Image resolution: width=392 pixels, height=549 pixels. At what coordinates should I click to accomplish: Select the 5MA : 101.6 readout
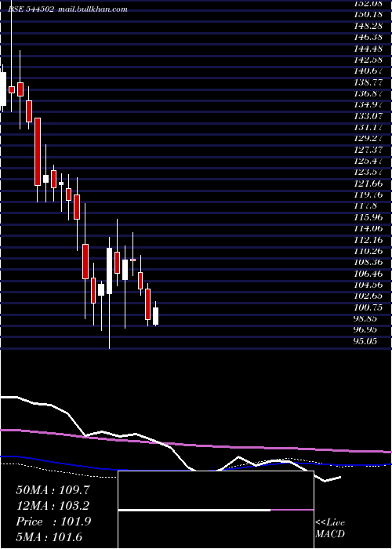point(49,537)
